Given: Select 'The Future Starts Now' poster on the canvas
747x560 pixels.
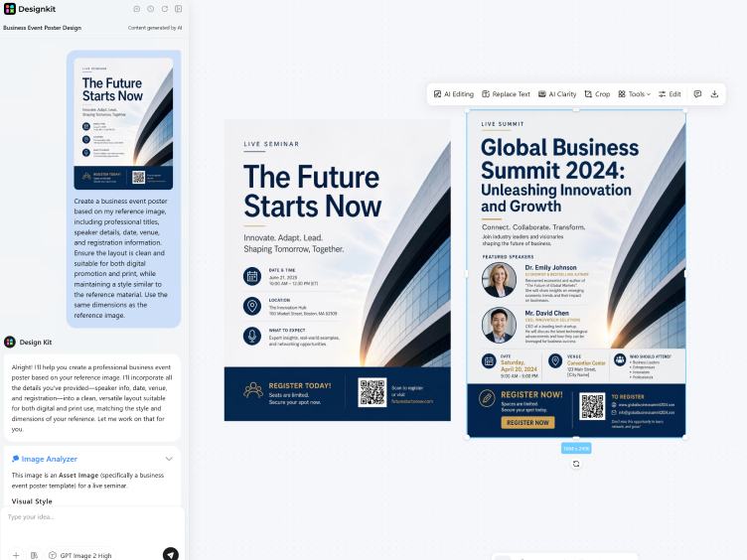Looking at the screenshot, I should (338, 270).
